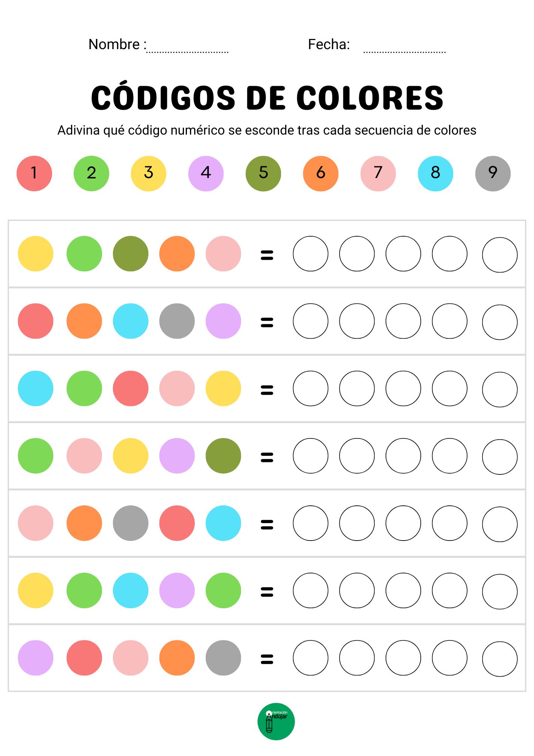Click the olive green circle labeled 5

pos(263,174)
